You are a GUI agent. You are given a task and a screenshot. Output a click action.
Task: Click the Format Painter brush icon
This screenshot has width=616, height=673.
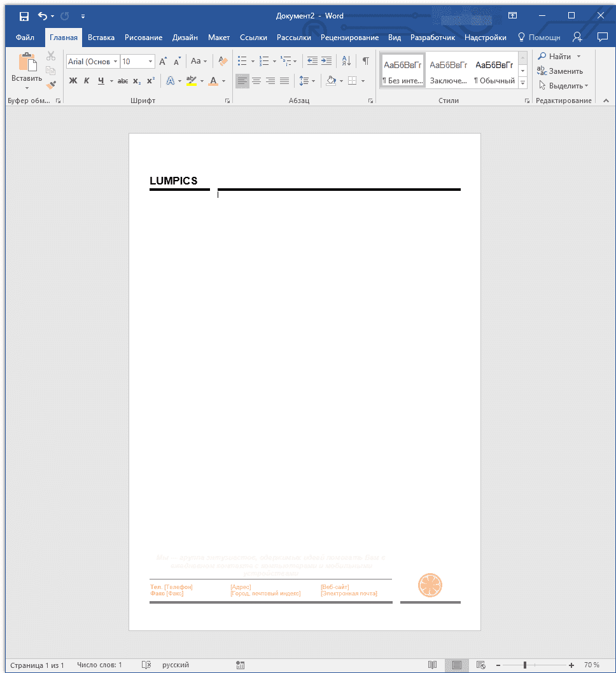click(x=51, y=84)
